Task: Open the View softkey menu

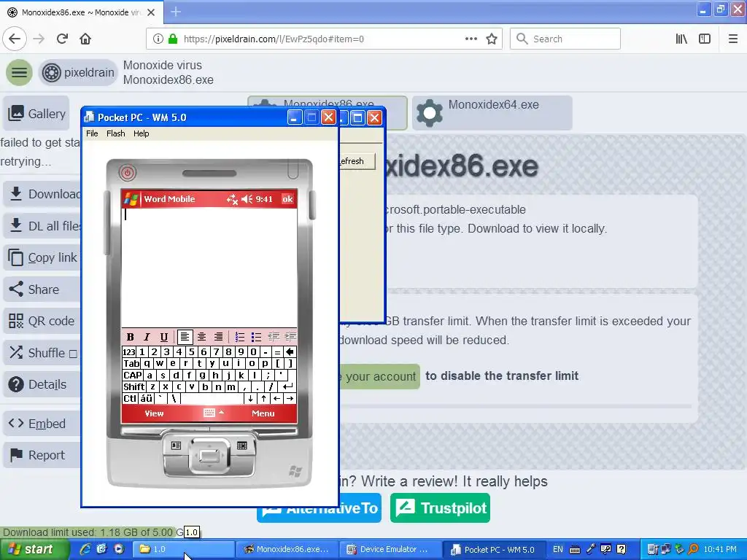Action: pyautogui.click(x=154, y=413)
